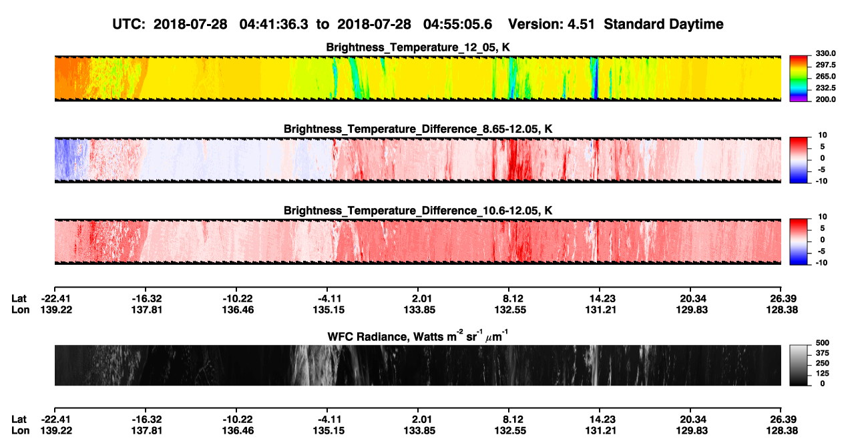Click the blue-red colorbar beside the 8.65-12.05 panel
This screenshot has height=445, width=868.
[799, 160]
